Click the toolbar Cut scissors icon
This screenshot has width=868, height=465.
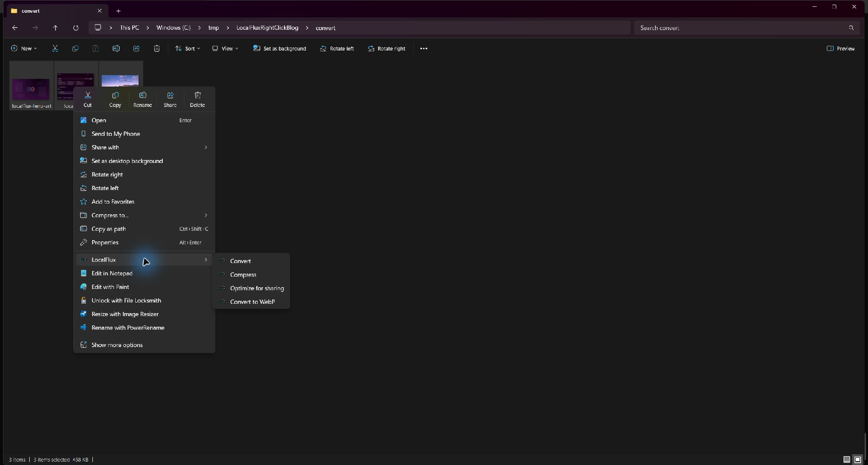point(55,48)
